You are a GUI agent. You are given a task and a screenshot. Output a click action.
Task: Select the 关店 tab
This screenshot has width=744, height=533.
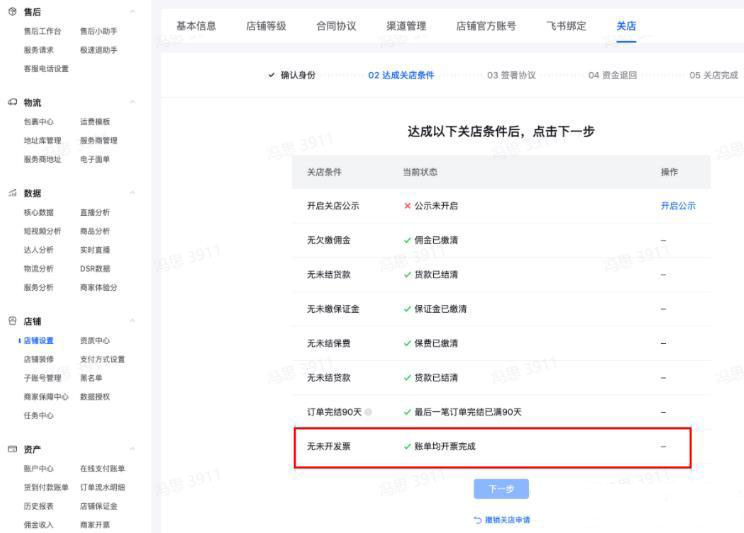click(x=626, y=26)
